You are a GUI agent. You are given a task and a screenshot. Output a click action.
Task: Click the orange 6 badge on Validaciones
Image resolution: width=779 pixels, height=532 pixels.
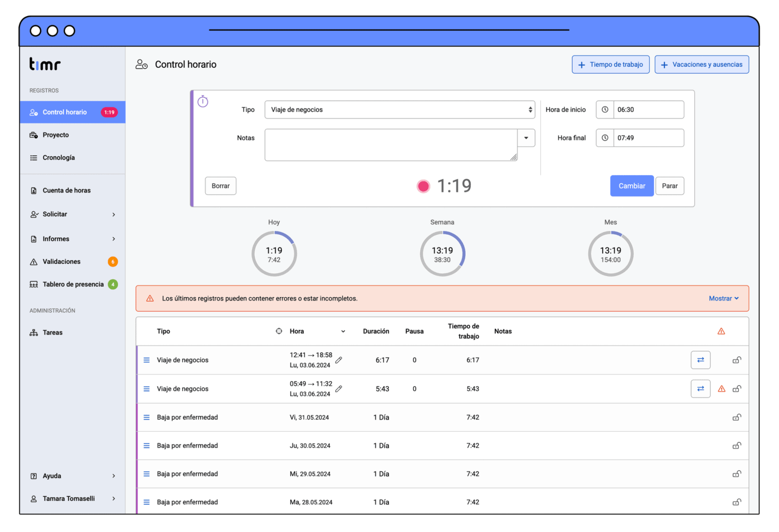(x=113, y=262)
